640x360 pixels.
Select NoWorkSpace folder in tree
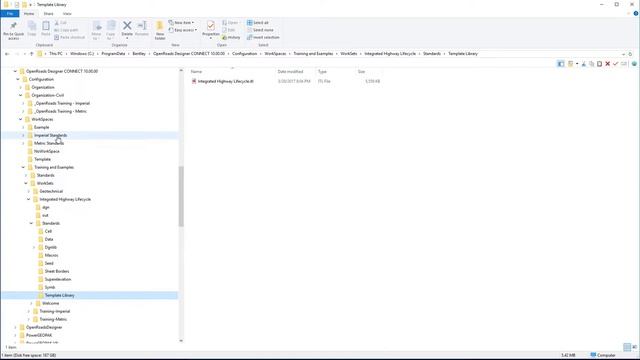tap(47, 151)
